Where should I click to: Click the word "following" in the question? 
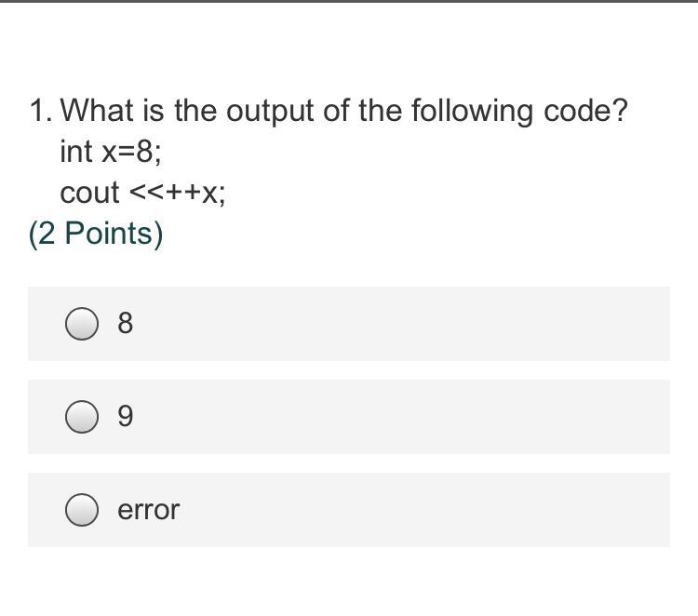click(472, 112)
